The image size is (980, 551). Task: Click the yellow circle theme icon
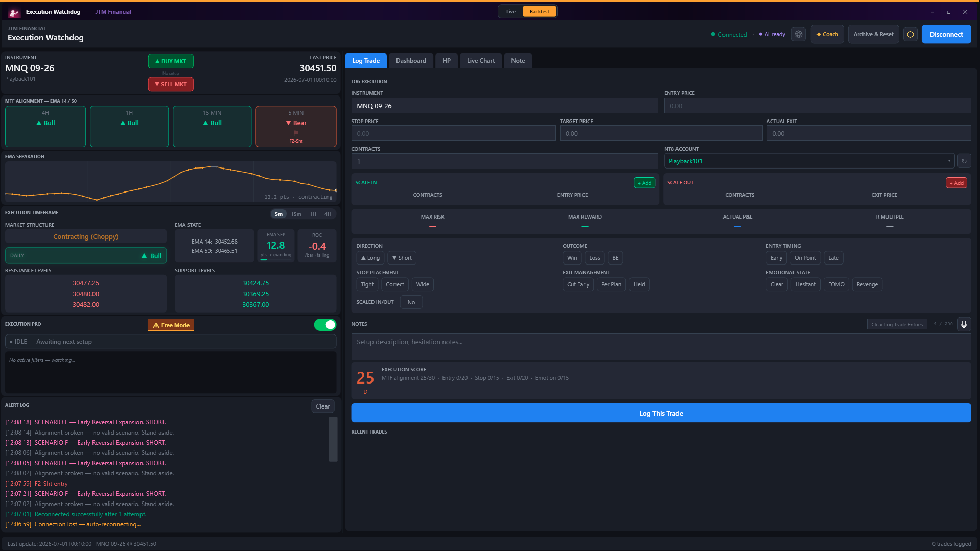pyautogui.click(x=910, y=34)
